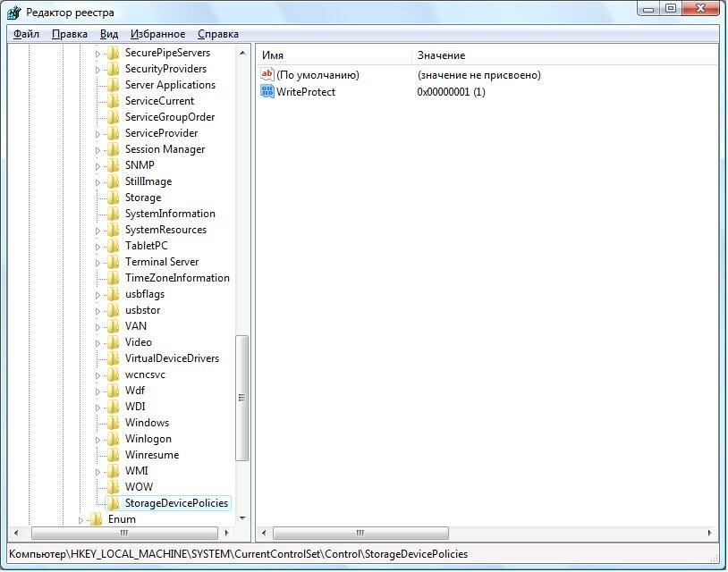Screen dimensions: 728x572
Task: Click the SystemInformation folder icon
Action: pyautogui.click(x=113, y=214)
